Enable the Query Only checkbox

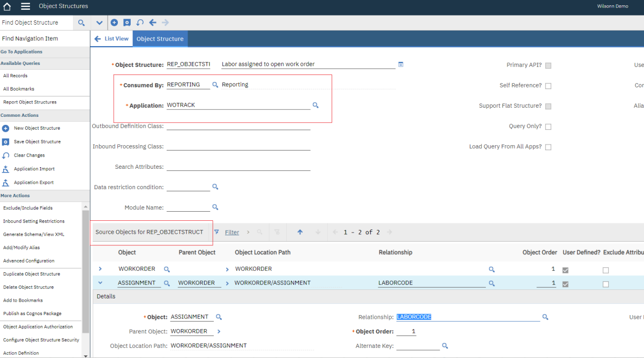[548, 126]
